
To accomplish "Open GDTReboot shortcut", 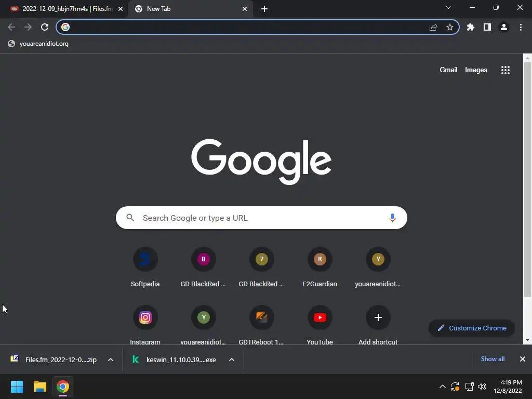I will [262, 325].
